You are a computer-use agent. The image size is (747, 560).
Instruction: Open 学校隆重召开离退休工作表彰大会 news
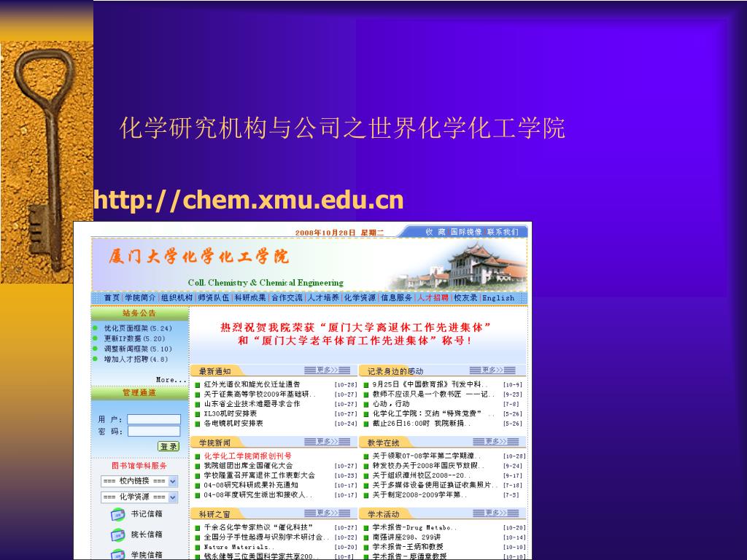(260, 475)
